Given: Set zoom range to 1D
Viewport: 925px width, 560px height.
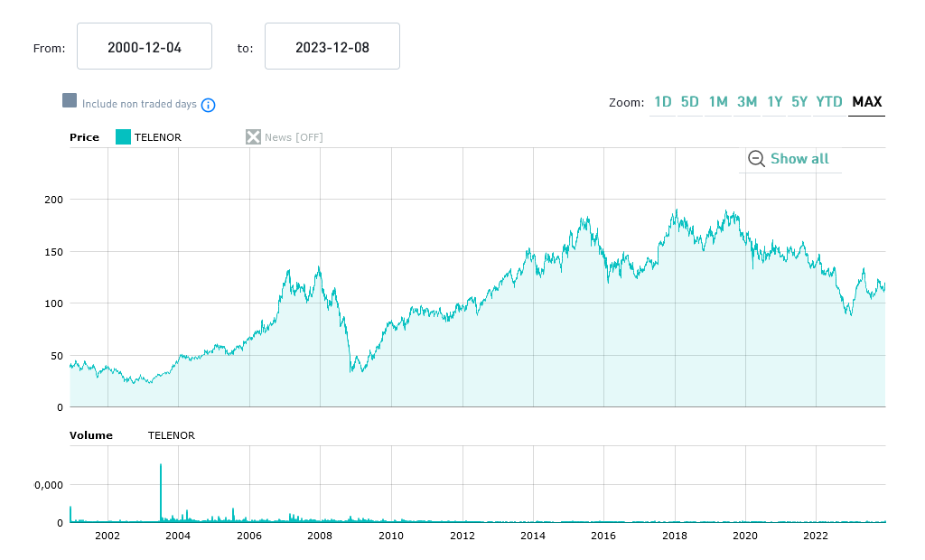Looking at the screenshot, I should pyautogui.click(x=662, y=102).
